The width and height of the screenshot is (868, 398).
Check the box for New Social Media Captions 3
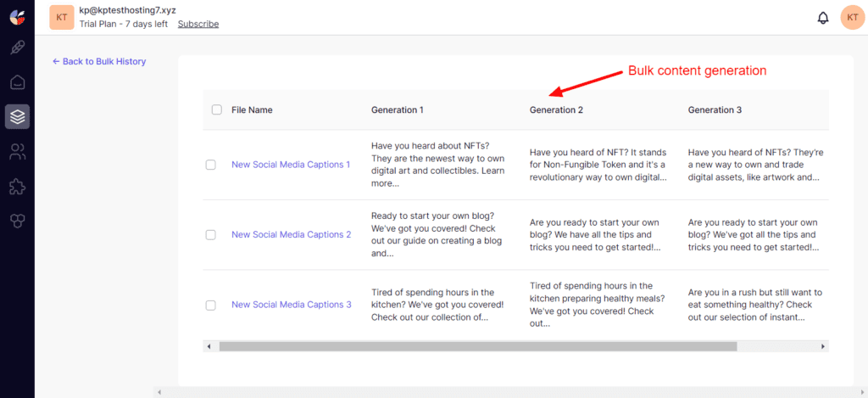[x=210, y=305]
